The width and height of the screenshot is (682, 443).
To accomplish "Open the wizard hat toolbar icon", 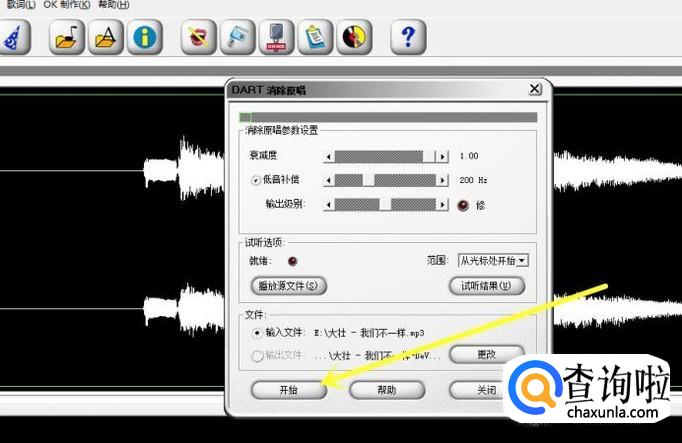I will pyautogui.click(x=14, y=37).
